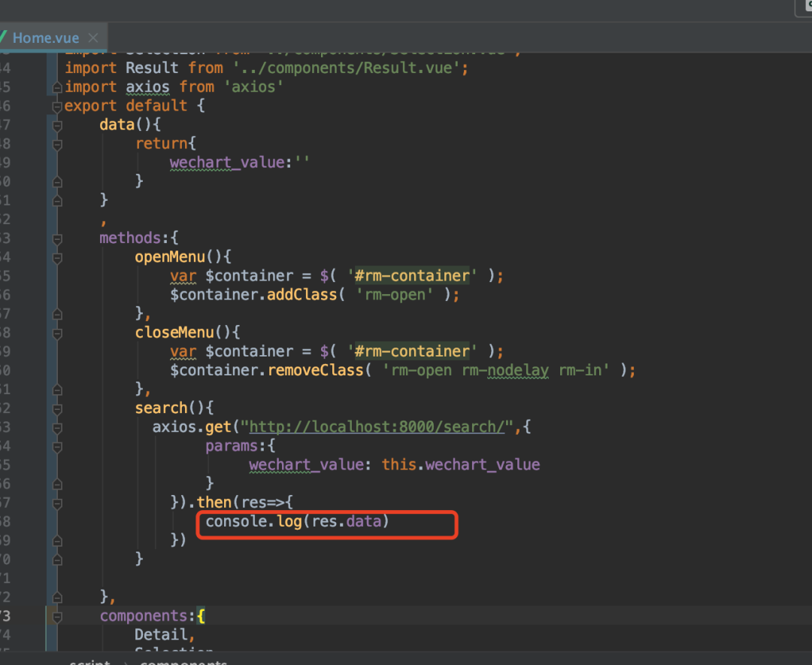Collapse the methods:{ section

coord(57,239)
